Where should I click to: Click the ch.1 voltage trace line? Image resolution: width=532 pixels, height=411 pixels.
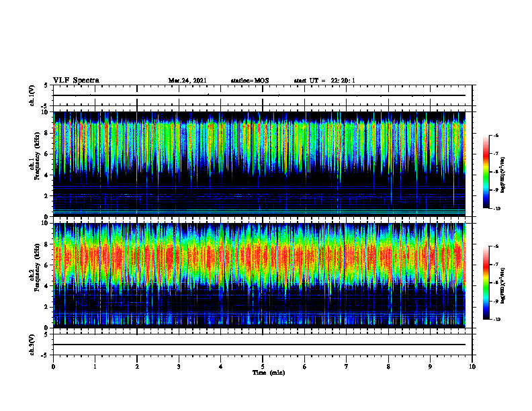pyautogui.click(x=259, y=95)
